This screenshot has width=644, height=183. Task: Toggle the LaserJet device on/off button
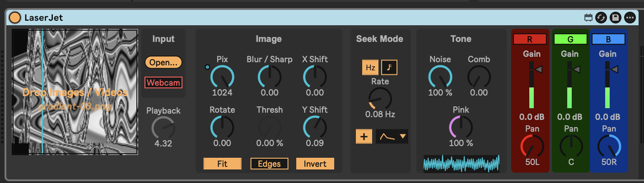click(x=15, y=18)
